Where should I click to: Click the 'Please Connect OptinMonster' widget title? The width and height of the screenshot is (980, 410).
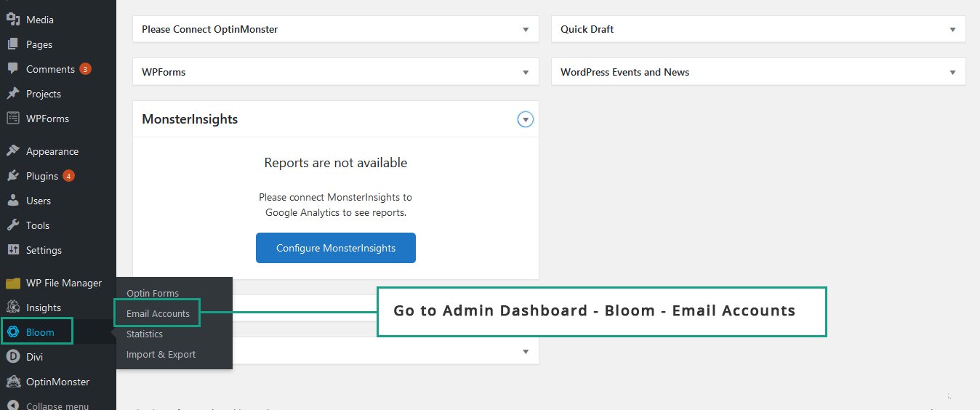pyautogui.click(x=210, y=30)
